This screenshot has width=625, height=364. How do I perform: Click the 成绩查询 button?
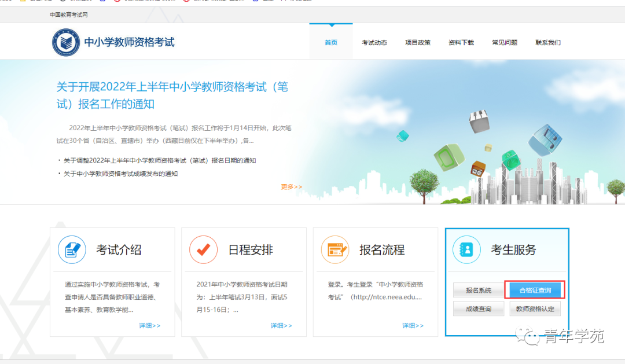click(x=479, y=308)
